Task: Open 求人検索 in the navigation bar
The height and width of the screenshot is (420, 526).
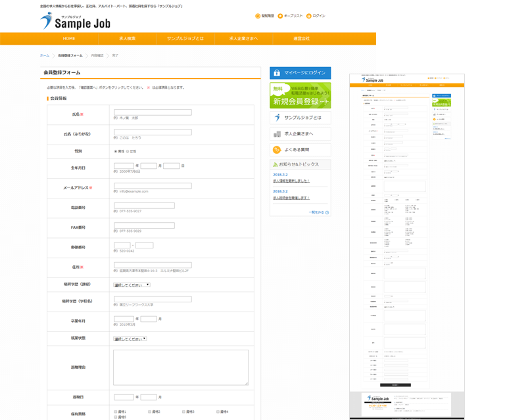Action: [128, 39]
